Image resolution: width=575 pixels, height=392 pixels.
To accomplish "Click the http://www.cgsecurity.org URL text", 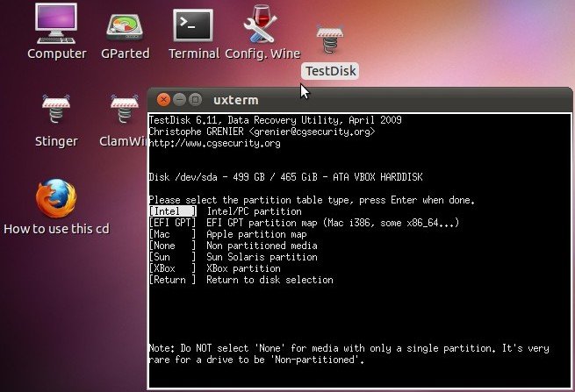I will click(x=215, y=143).
